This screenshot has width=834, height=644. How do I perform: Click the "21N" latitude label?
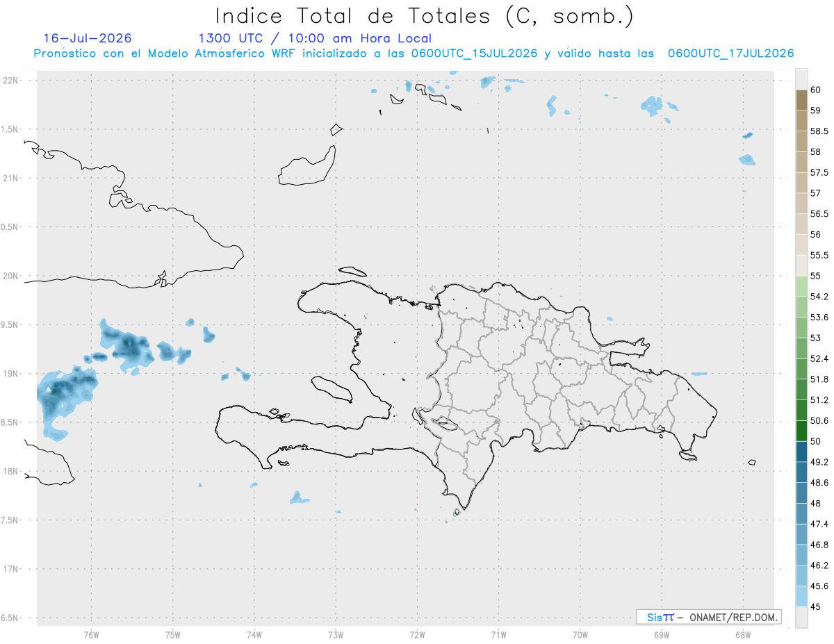click(x=10, y=179)
